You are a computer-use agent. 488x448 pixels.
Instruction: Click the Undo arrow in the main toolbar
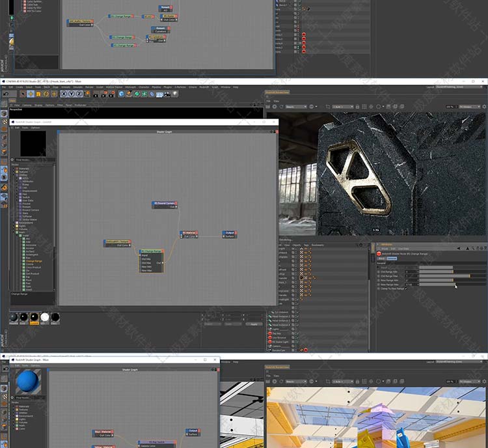(x=6, y=94)
